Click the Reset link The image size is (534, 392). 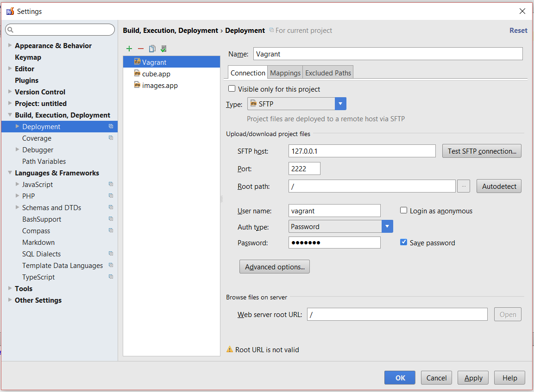pyautogui.click(x=518, y=30)
